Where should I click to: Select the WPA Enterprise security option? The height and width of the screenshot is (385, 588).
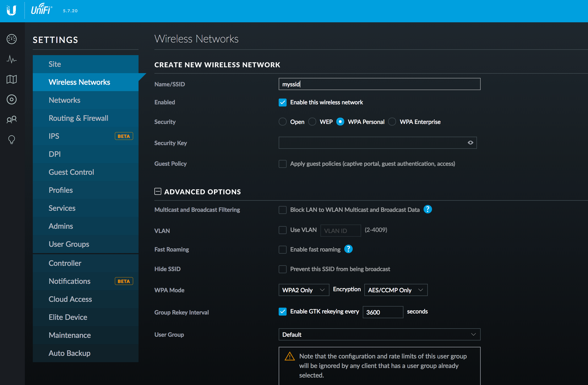(392, 122)
